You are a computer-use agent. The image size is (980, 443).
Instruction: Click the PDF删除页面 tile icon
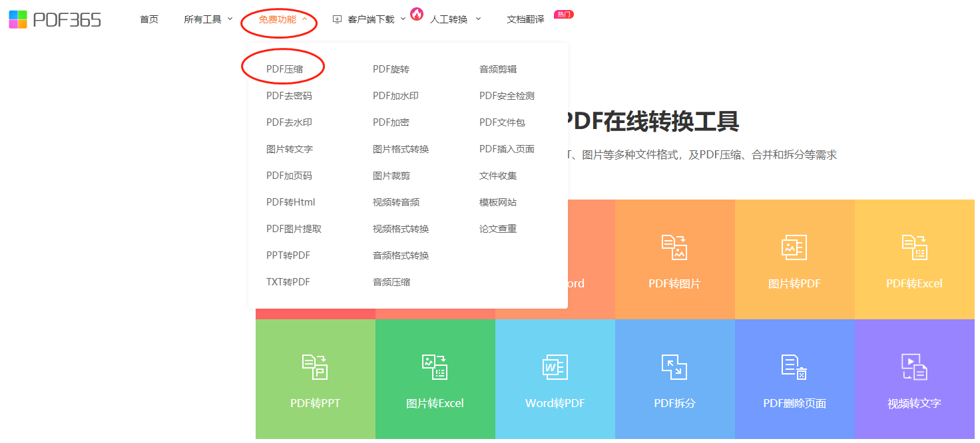coord(794,367)
